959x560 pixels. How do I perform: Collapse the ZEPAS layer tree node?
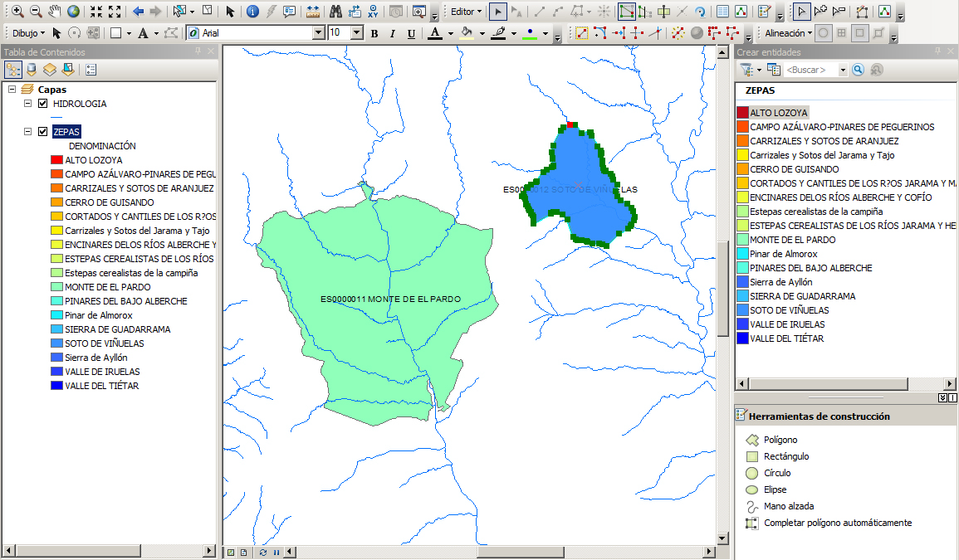[27, 131]
